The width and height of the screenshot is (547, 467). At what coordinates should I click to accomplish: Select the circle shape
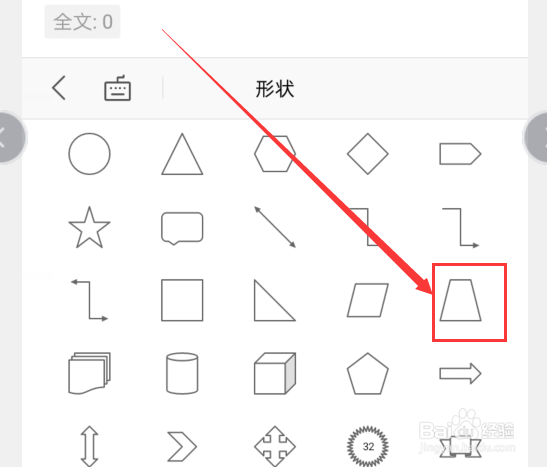[89, 154]
